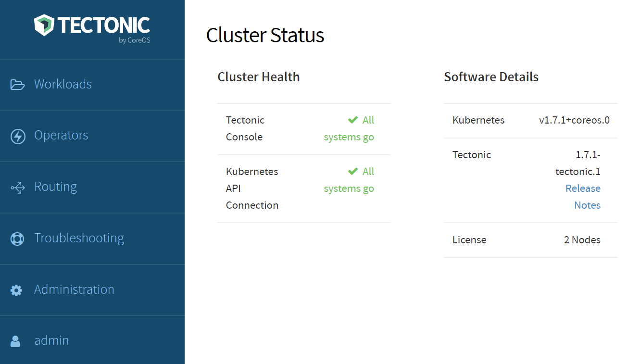Click the admin user icon
The image size is (628, 364).
[x=15, y=341]
